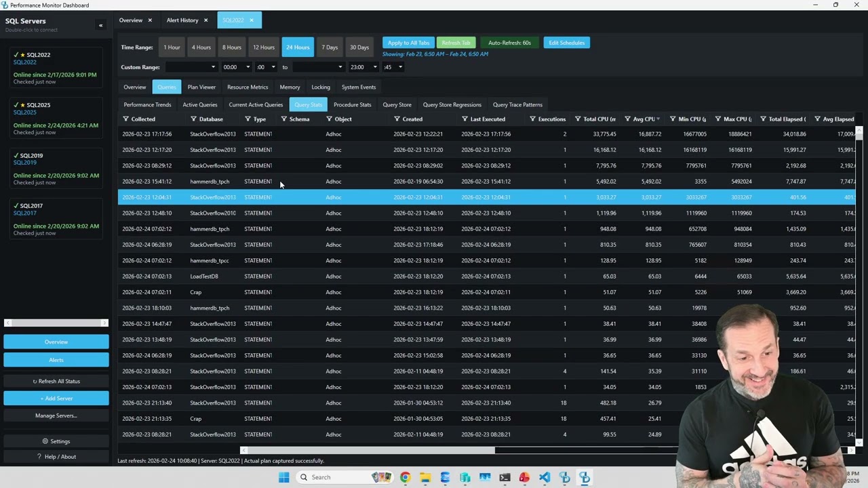Open filter for Collected column
868x488 pixels.
pos(125,119)
